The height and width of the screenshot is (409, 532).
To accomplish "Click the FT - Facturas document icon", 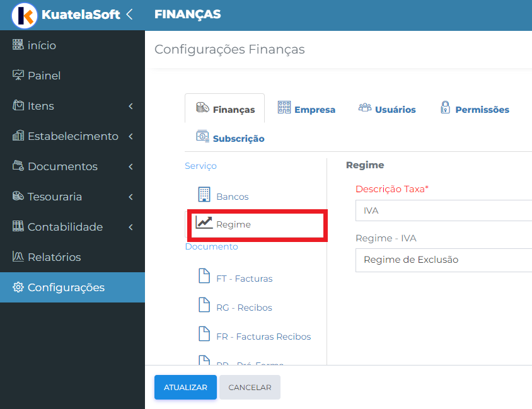I will pyautogui.click(x=204, y=275).
